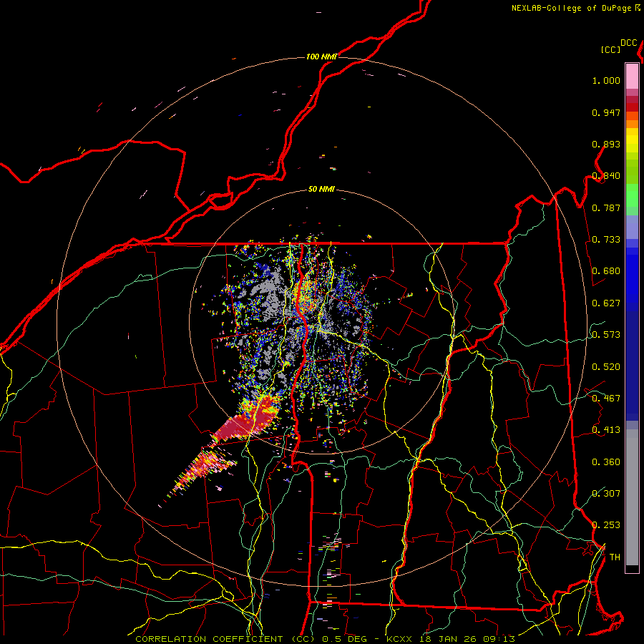644x644 pixels.
Task: Click the 0.680 legend value
Action: tap(606, 271)
